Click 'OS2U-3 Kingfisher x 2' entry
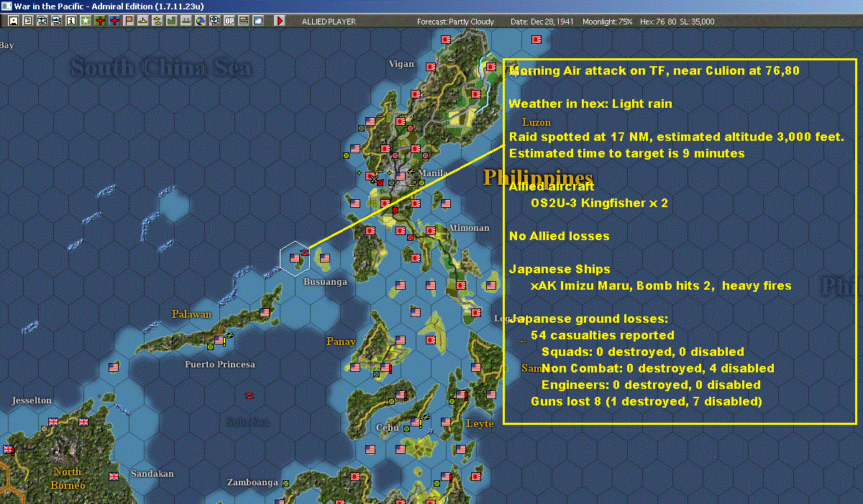 tap(599, 203)
